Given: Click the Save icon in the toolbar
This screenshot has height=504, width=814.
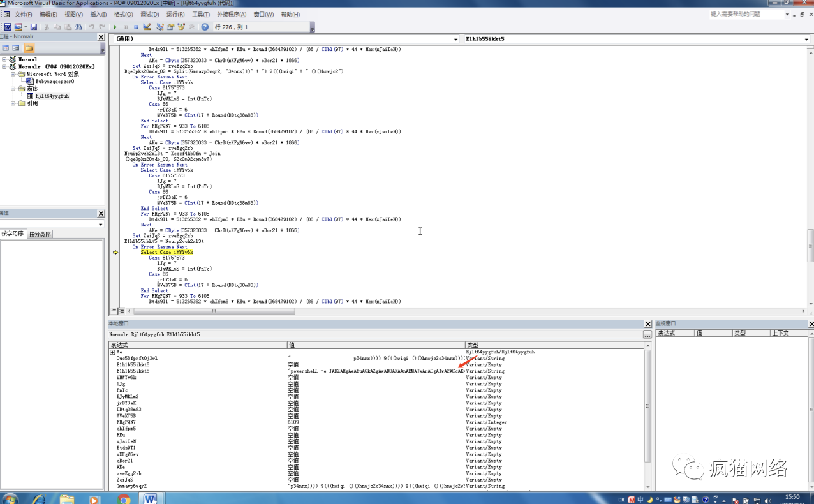Looking at the screenshot, I should (34, 27).
